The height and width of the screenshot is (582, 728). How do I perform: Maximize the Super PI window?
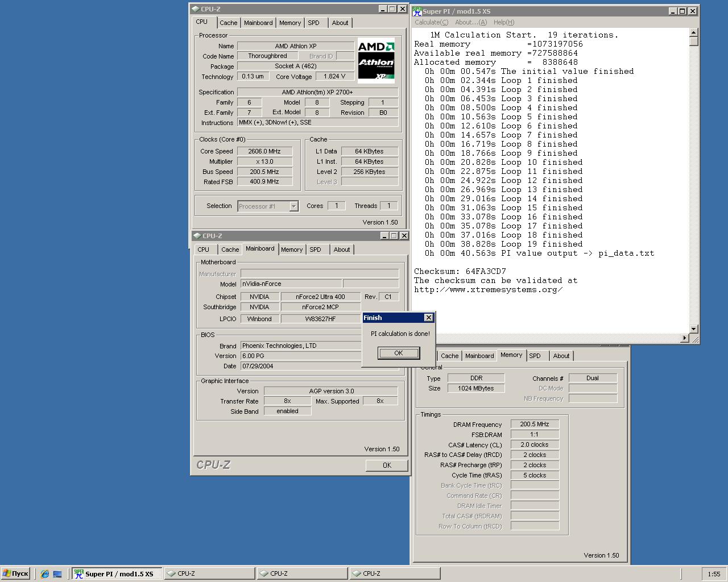(682, 11)
